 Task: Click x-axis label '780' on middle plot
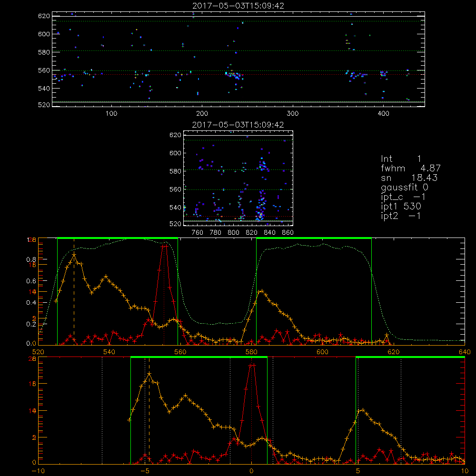click(x=216, y=233)
